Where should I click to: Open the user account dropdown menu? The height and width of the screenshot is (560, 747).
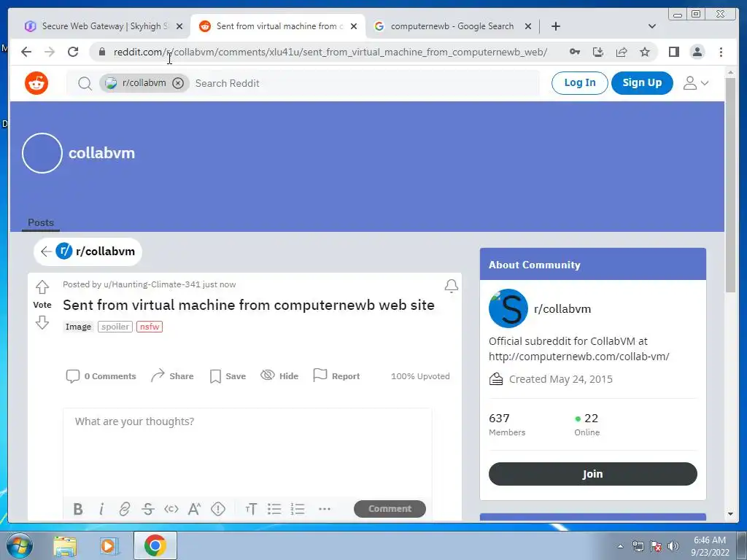pyautogui.click(x=695, y=83)
